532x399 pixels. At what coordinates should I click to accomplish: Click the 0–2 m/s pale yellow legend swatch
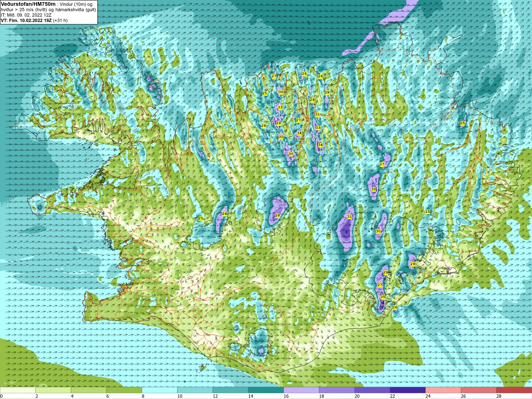17,390
